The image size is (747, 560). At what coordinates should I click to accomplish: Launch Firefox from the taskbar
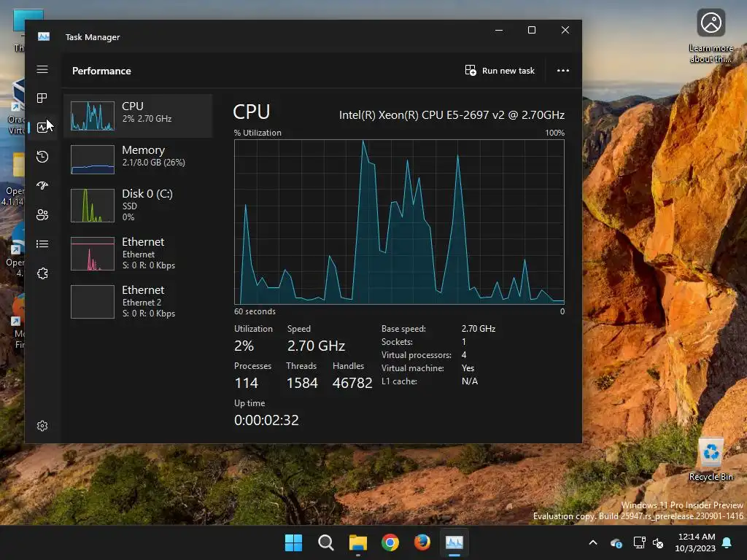(x=422, y=542)
